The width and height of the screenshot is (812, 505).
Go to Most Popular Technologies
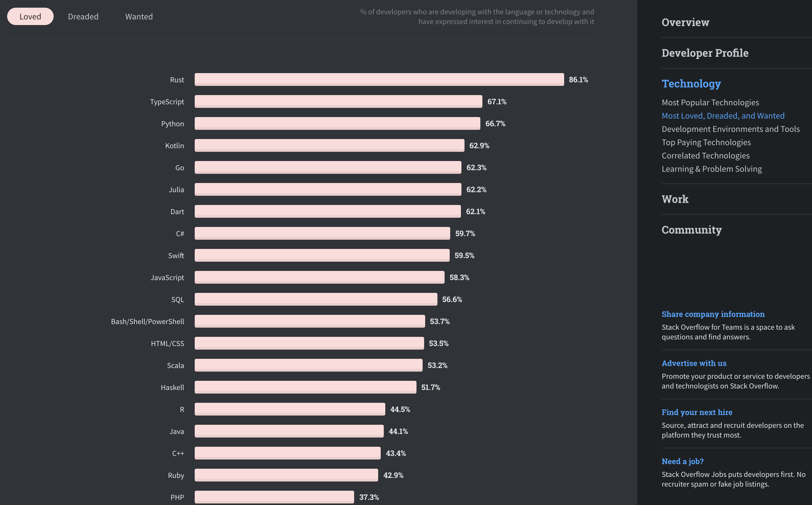click(x=710, y=102)
